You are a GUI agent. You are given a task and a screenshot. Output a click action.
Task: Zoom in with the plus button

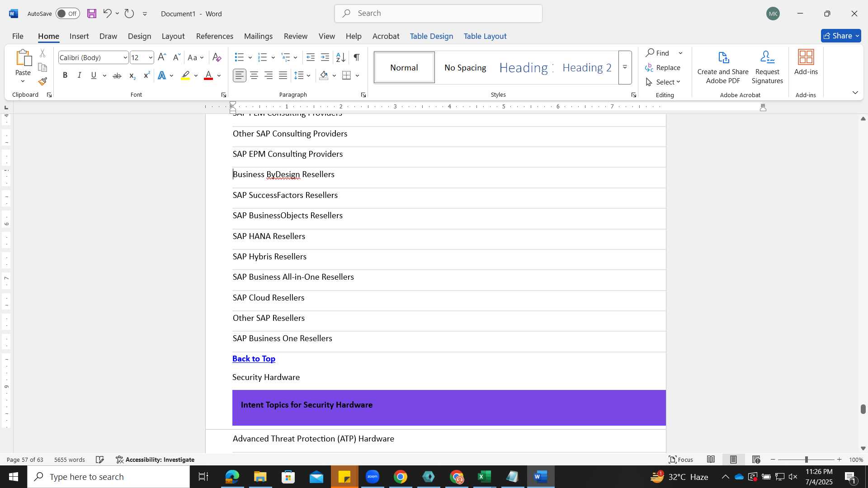click(x=840, y=460)
